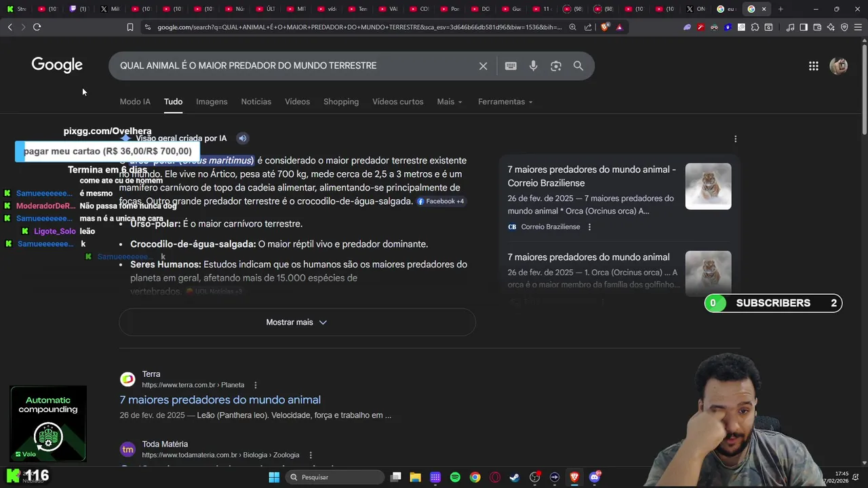The height and width of the screenshot is (488, 868).
Task: Play AI overview audio speaker icon
Action: (x=242, y=138)
